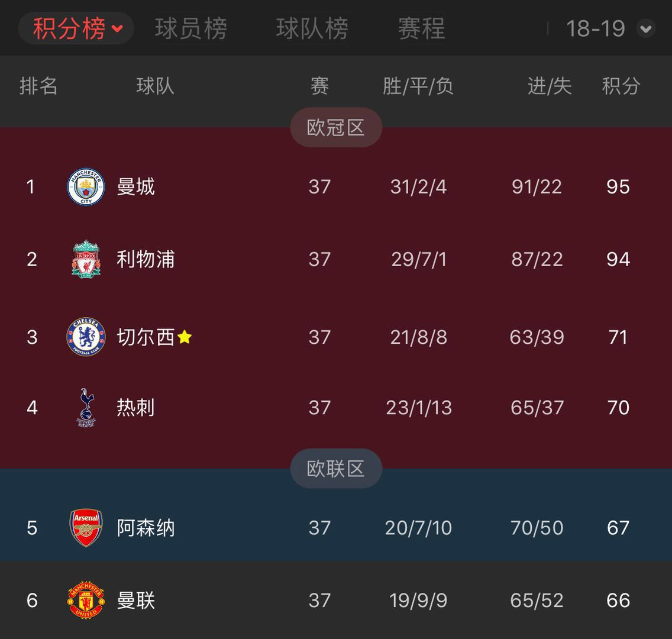Viewport: 672px width, 639px height.
Task: Open team name 利物浦
Action: click(x=146, y=259)
